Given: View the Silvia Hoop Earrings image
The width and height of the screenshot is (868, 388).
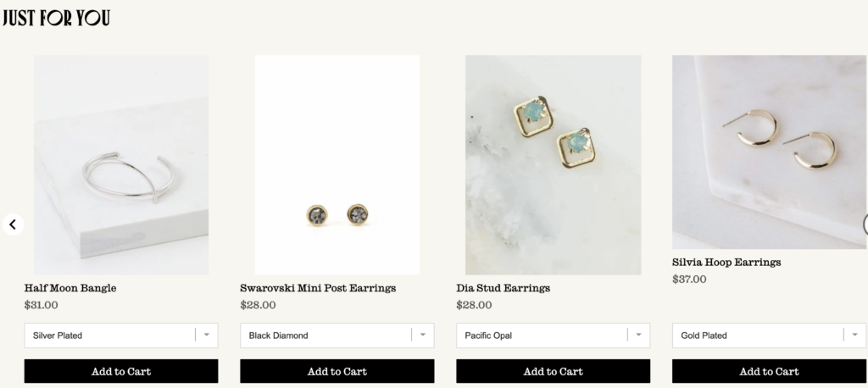Looking at the screenshot, I should (770, 152).
